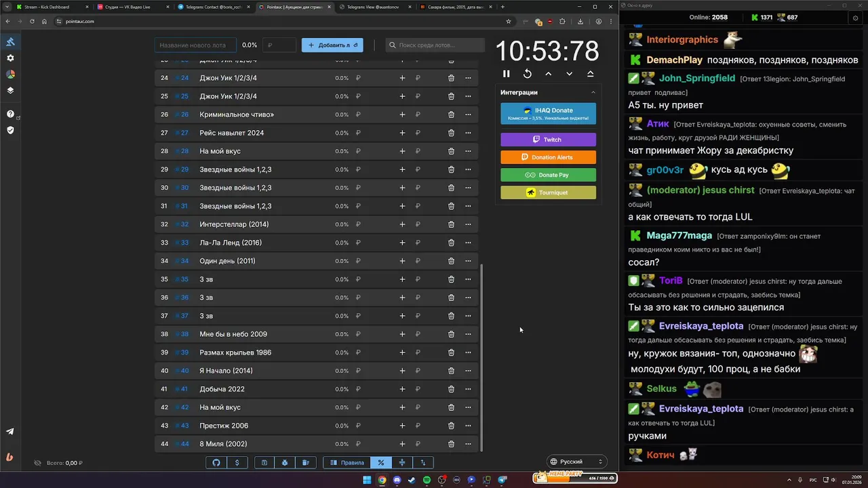Open the help question mark icon

tap(10, 114)
